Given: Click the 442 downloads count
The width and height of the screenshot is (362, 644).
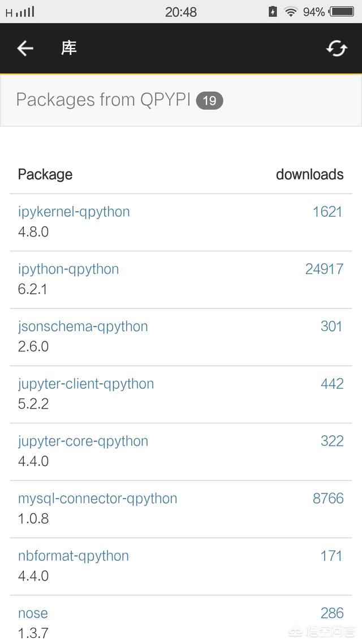Looking at the screenshot, I should click(x=332, y=384).
